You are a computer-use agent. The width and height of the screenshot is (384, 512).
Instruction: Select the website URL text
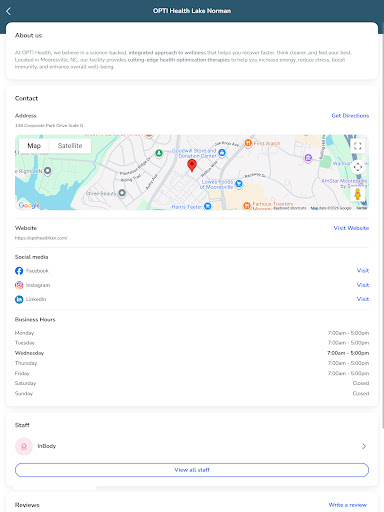41,238
